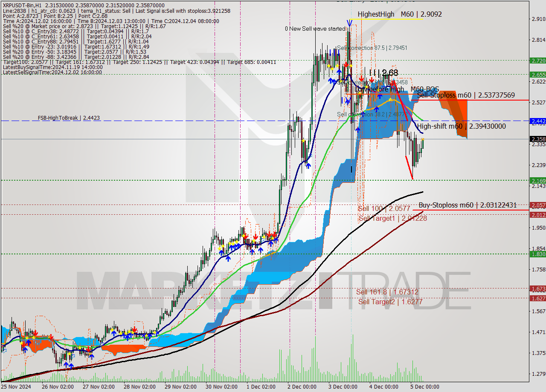Click the 2.910 price axis value
Screen dimensions: 546x392
(x=539, y=19)
